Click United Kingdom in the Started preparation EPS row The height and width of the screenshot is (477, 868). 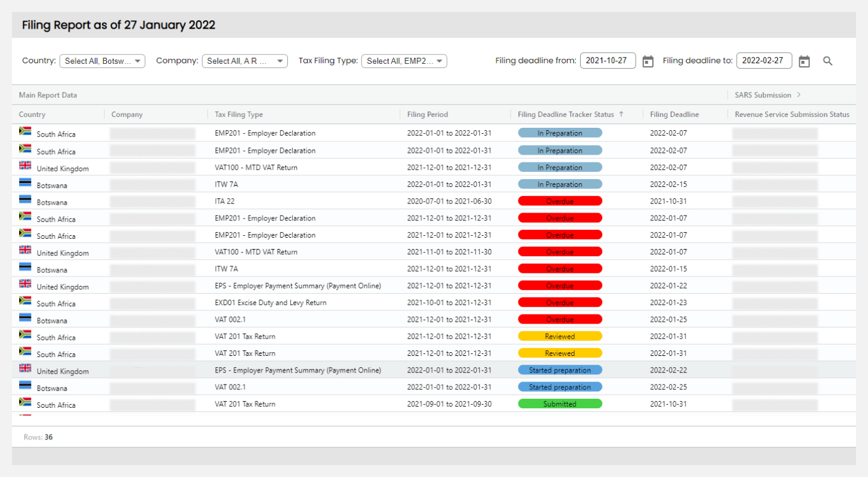point(63,371)
